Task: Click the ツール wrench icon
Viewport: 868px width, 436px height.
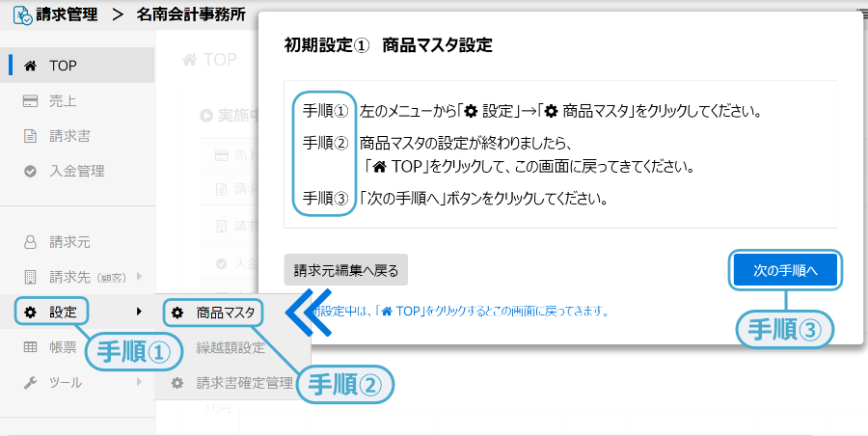Action: coord(30,383)
